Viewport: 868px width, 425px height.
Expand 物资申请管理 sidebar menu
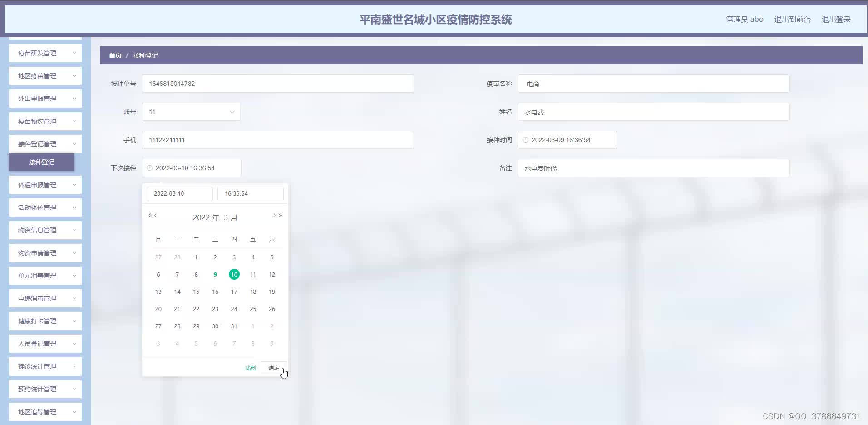coord(45,253)
